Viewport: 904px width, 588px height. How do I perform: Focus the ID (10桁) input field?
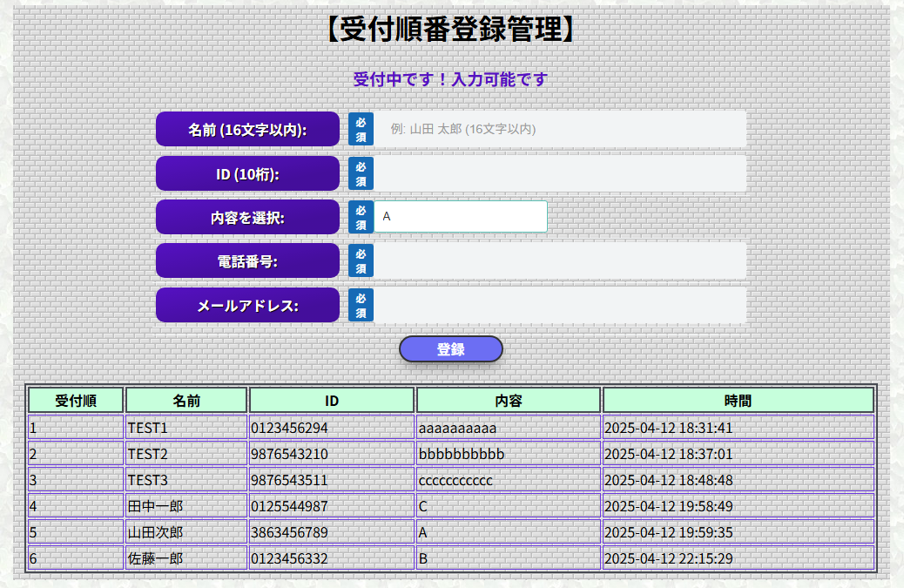560,173
